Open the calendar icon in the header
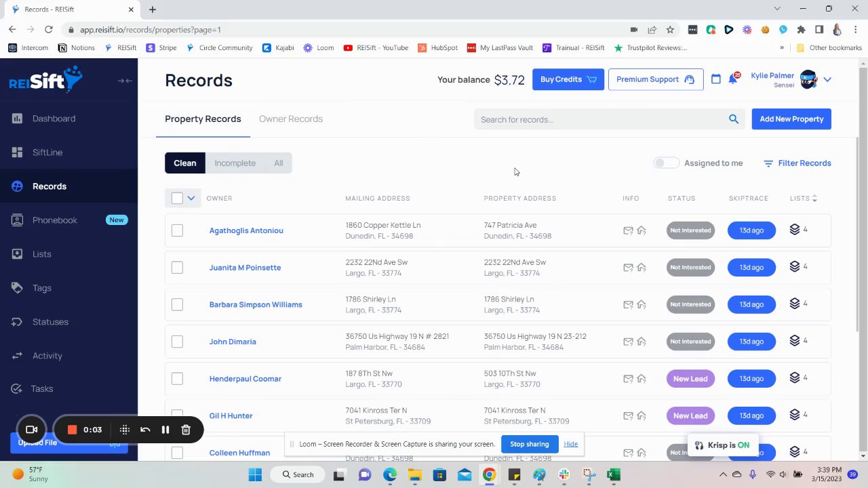Viewport: 868px width, 488px height. (715, 79)
